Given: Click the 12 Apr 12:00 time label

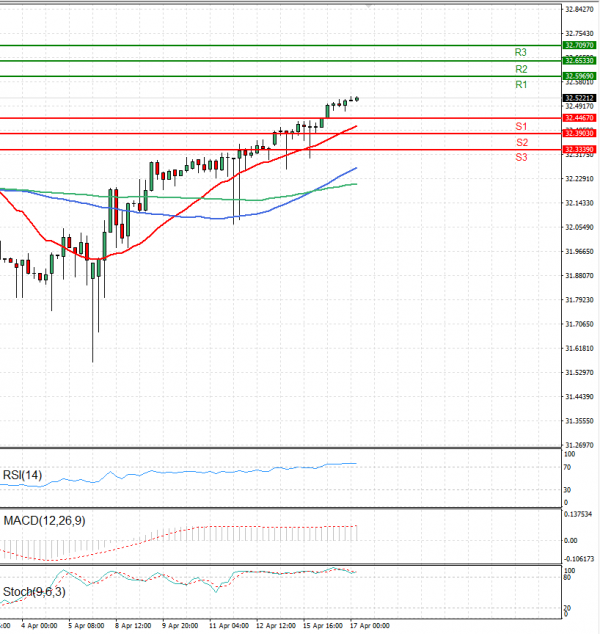Looking at the screenshot, I should pyautogui.click(x=276, y=626).
